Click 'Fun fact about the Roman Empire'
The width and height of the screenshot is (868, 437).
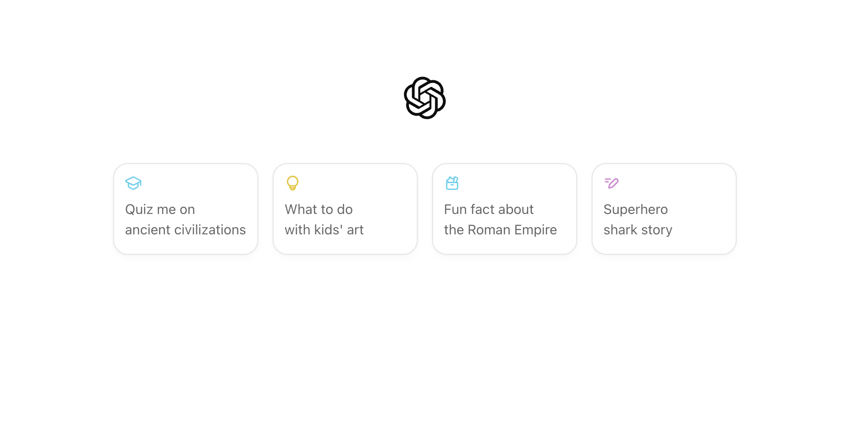[504, 209]
